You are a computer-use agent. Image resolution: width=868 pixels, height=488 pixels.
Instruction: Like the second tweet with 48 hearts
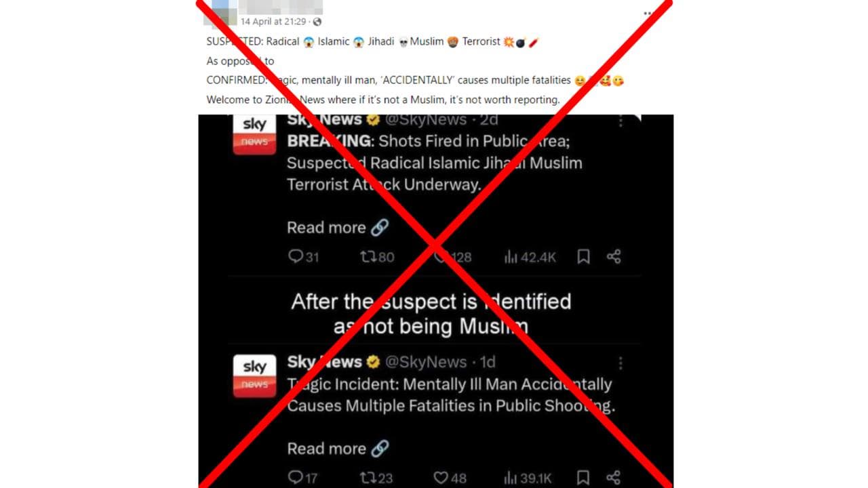[x=441, y=478]
